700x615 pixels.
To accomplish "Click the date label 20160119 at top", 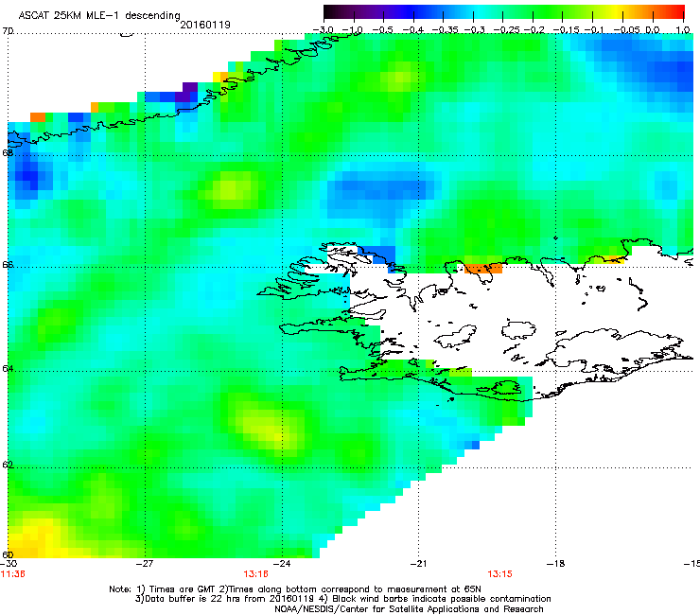I will point(205,25).
